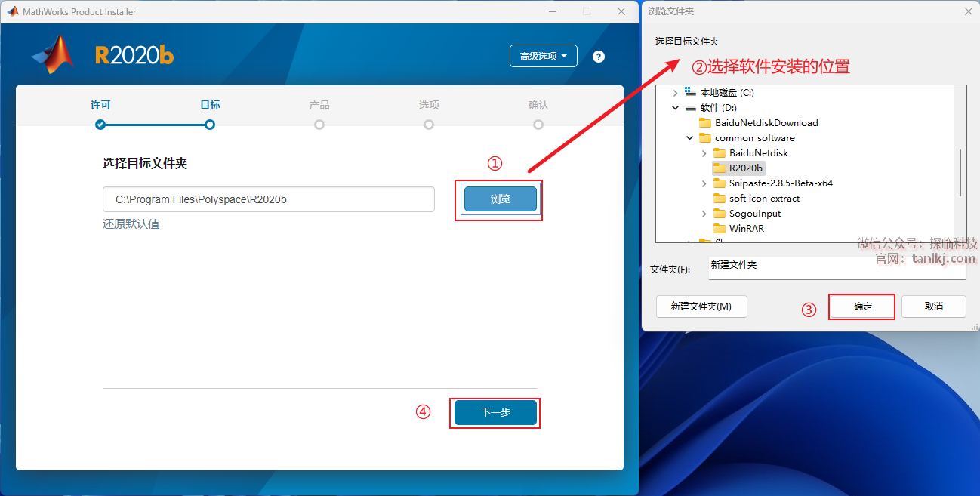Select the common_software tree row
Image resolution: width=980 pixels, height=496 pixels.
[754, 137]
